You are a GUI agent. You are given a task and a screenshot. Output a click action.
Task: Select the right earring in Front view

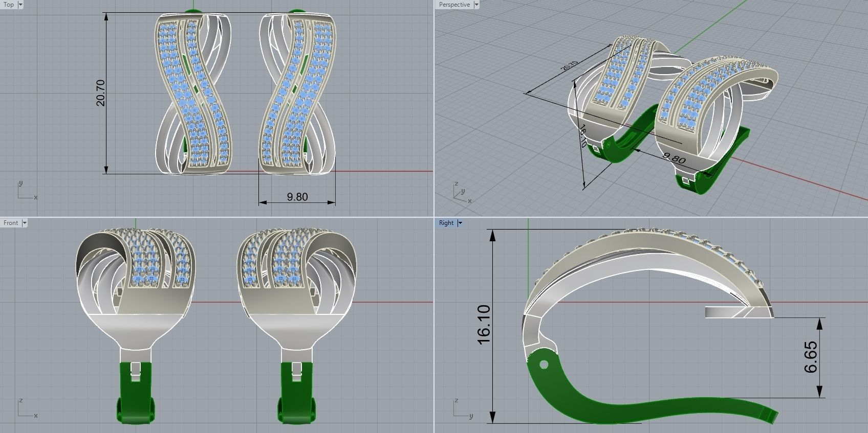tap(297, 325)
